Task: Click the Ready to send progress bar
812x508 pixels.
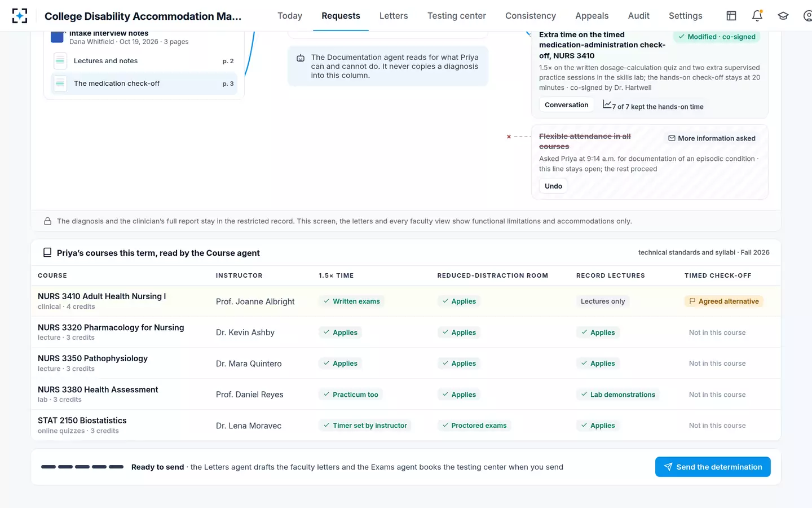Action: (x=82, y=467)
